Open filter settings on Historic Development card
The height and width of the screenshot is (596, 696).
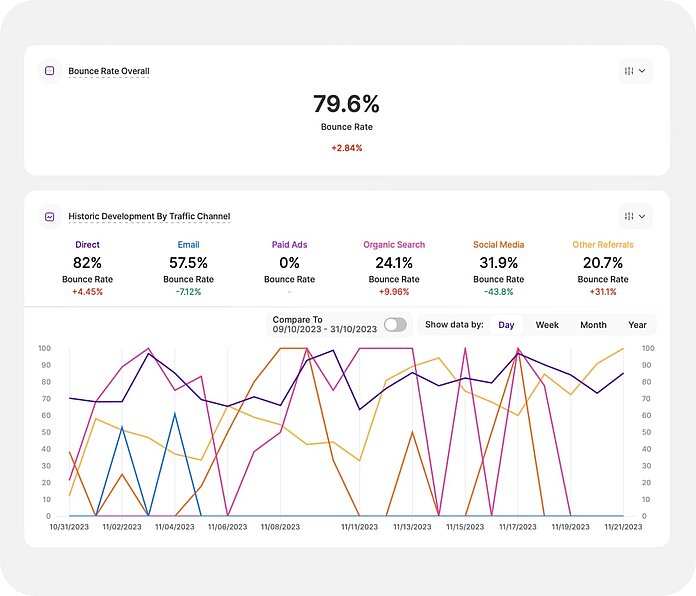635,216
